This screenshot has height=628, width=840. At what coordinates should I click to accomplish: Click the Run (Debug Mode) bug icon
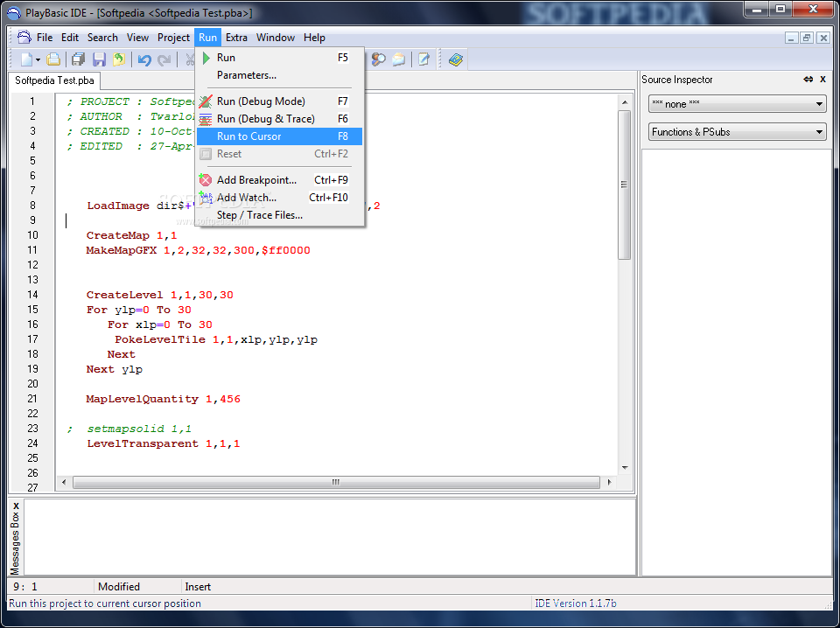point(205,101)
